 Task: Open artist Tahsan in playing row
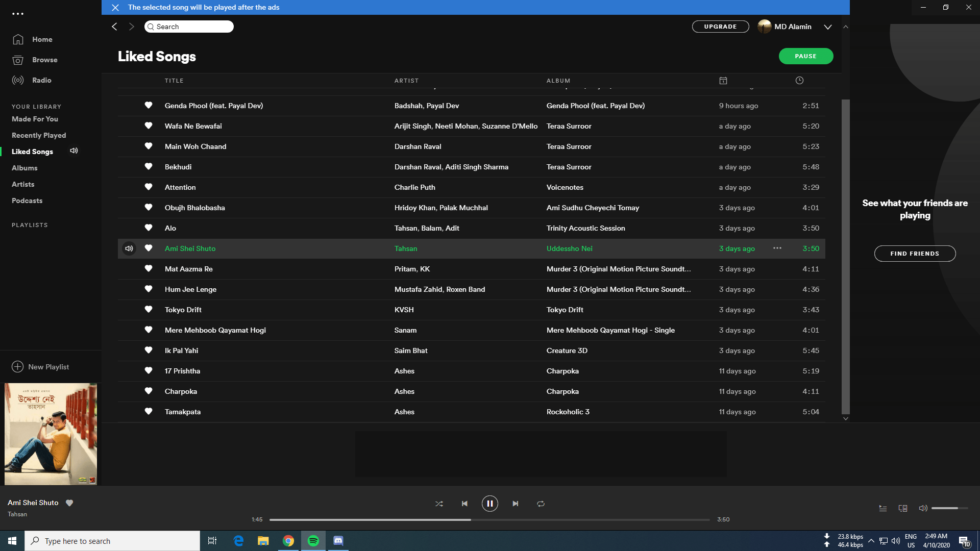click(x=406, y=248)
